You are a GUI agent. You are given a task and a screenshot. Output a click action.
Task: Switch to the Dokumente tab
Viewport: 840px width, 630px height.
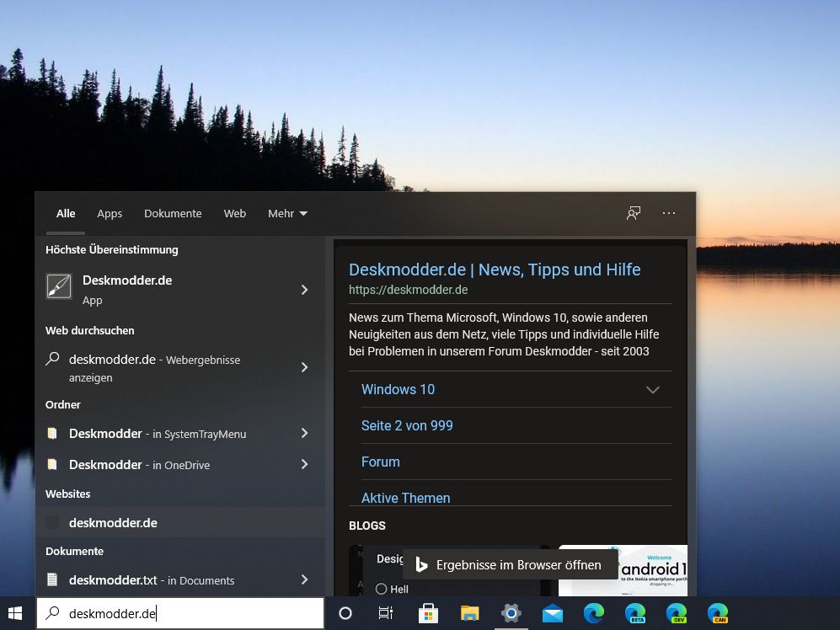173,213
